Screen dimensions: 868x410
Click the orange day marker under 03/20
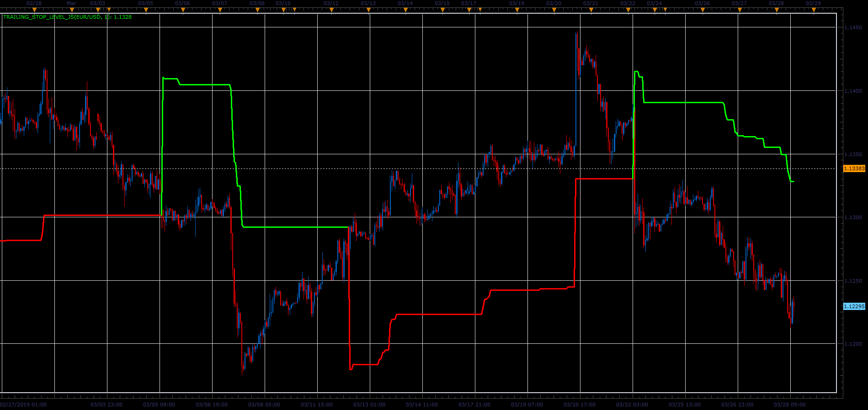[554, 10]
